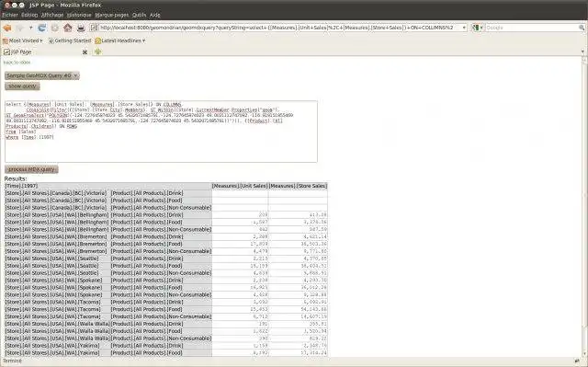Click the Seattle row's Drink product cell
The width and height of the screenshot is (588, 367).
[x=161, y=258]
